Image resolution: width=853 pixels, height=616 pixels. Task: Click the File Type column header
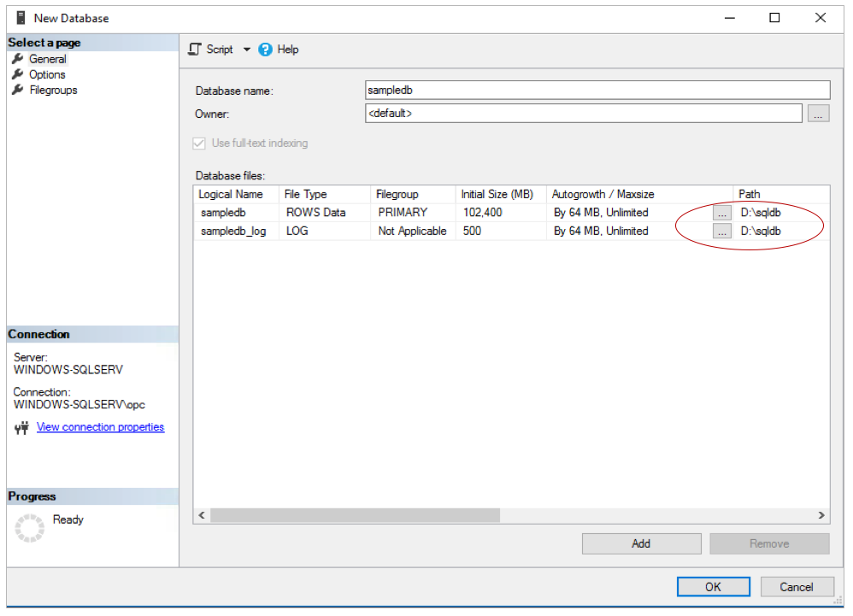point(324,194)
